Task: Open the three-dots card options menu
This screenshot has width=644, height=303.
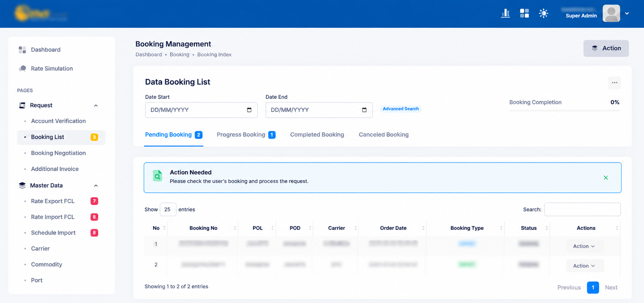Action: pos(614,83)
